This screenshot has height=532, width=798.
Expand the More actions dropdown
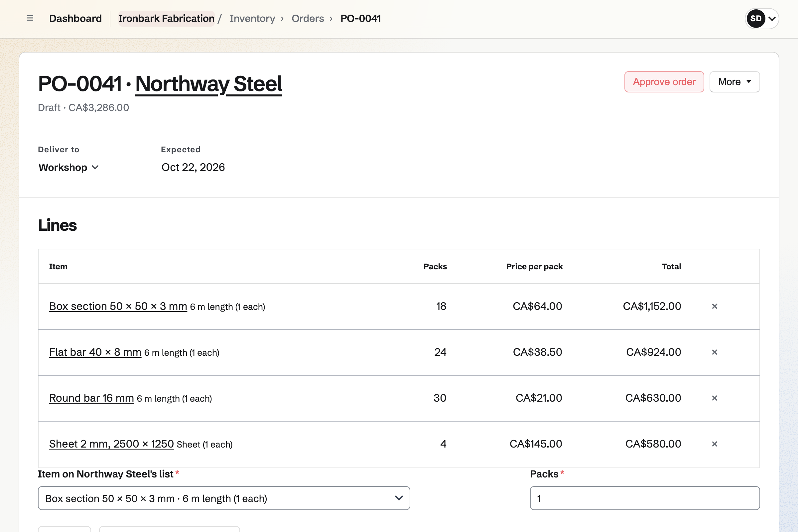tap(734, 82)
